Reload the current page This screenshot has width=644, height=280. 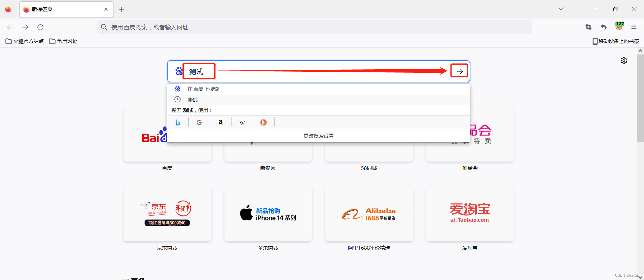click(x=40, y=27)
